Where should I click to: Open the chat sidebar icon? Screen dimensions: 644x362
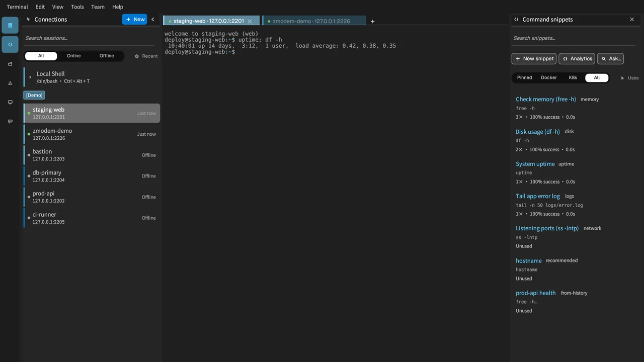pyautogui.click(x=10, y=121)
